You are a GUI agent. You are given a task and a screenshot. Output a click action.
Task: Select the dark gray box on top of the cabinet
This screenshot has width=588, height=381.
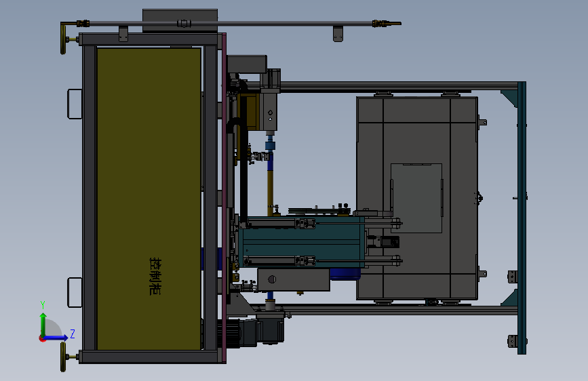coord(180,20)
